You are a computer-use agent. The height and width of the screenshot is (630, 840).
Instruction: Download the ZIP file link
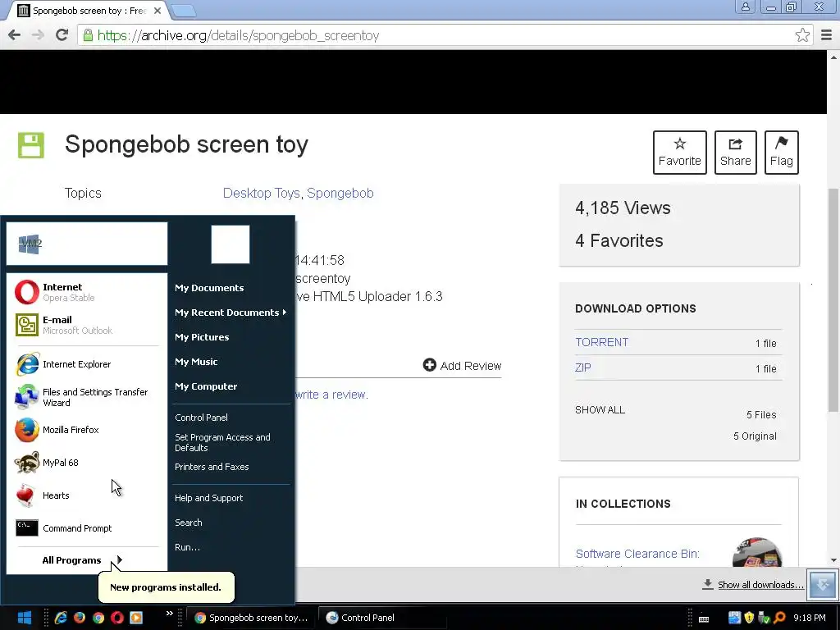[583, 368]
